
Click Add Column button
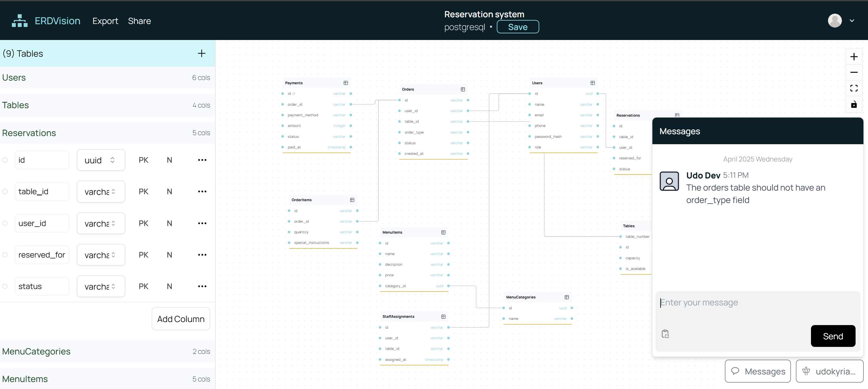coord(181,319)
